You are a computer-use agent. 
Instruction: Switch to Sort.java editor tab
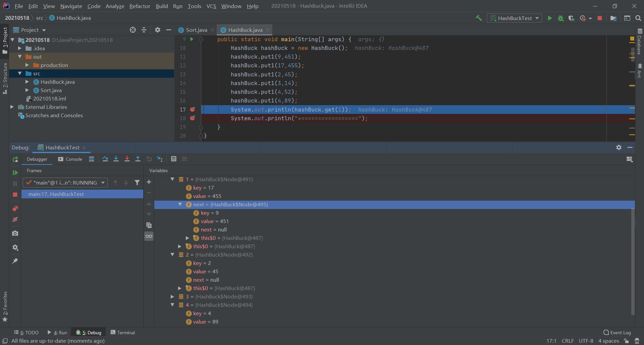click(x=196, y=30)
